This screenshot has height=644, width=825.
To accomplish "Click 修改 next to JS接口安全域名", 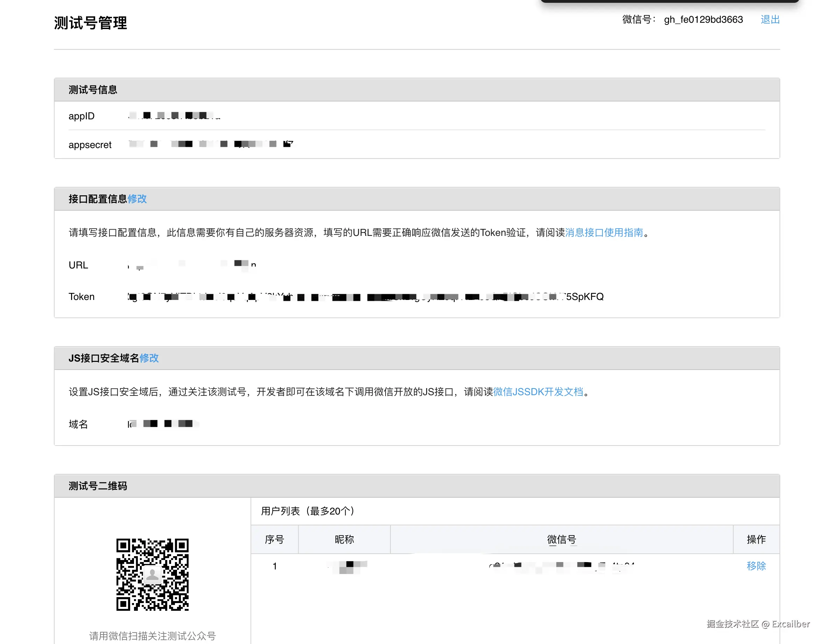I will point(149,358).
